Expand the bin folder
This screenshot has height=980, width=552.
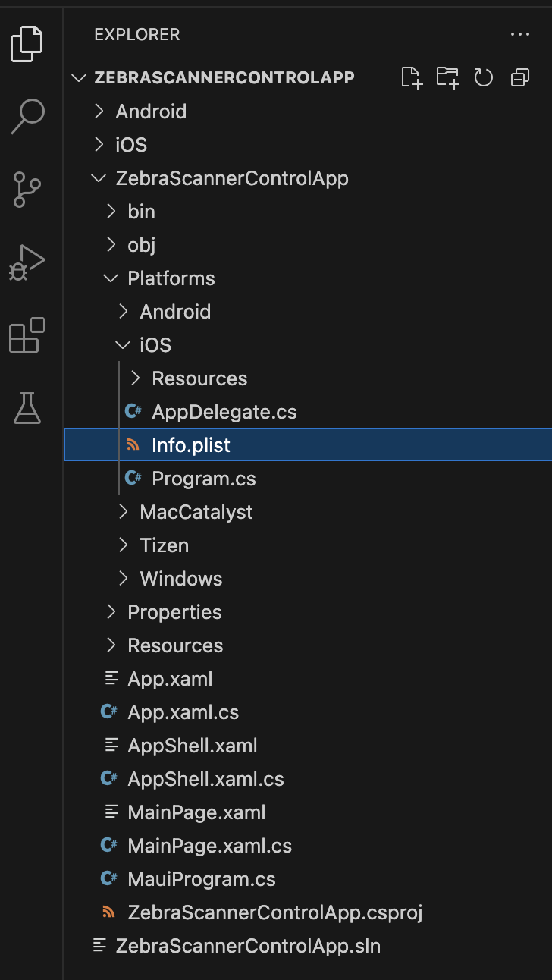click(141, 212)
